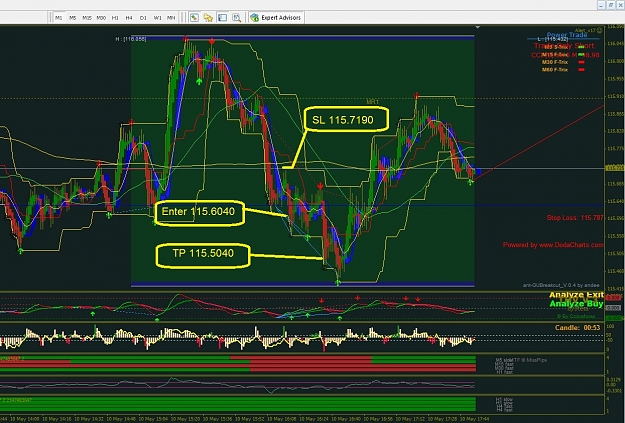Click the current price label on scale

pyautogui.click(x=614, y=168)
